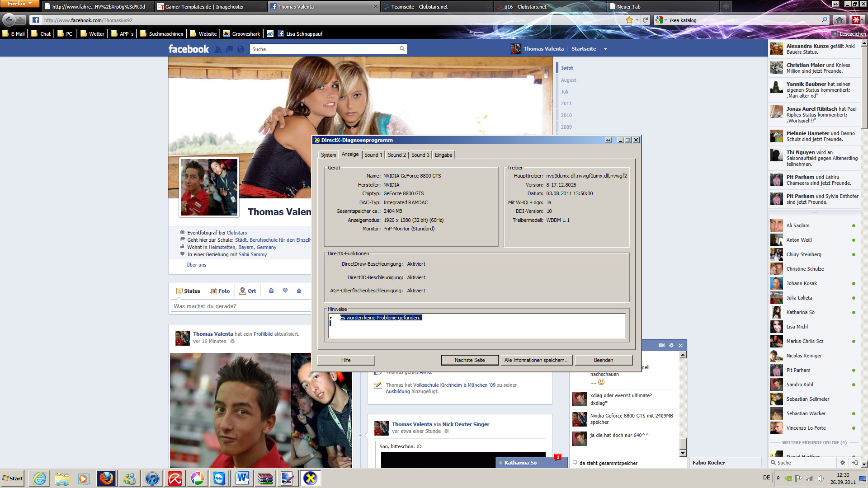Jump to August in the timeline
The height and width of the screenshot is (488, 868).
click(568, 80)
